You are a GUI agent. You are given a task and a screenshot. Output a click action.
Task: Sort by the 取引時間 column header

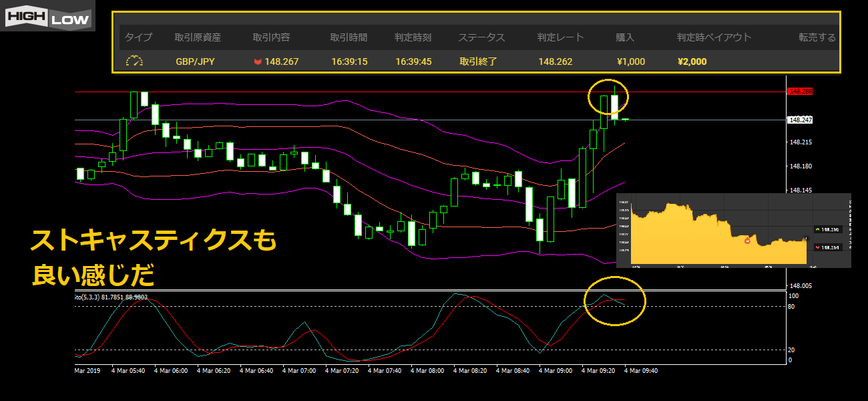pos(349,37)
